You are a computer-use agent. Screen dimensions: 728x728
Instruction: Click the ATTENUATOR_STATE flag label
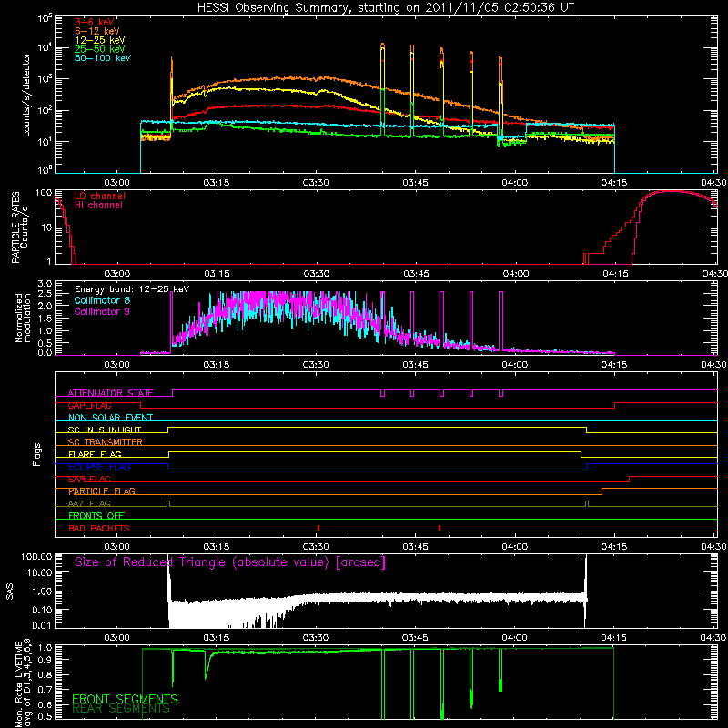[x=110, y=393]
